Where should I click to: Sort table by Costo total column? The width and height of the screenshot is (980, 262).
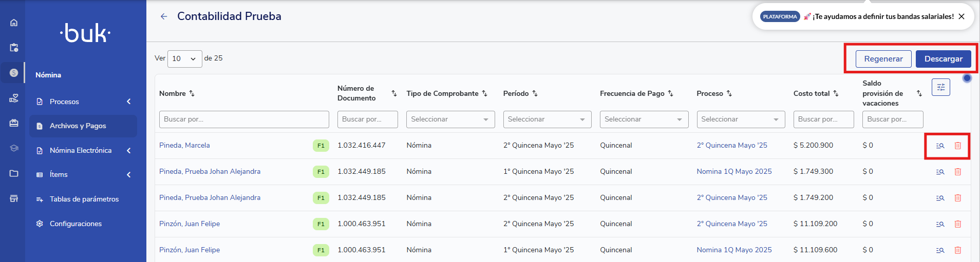click(x=836, y=93)
